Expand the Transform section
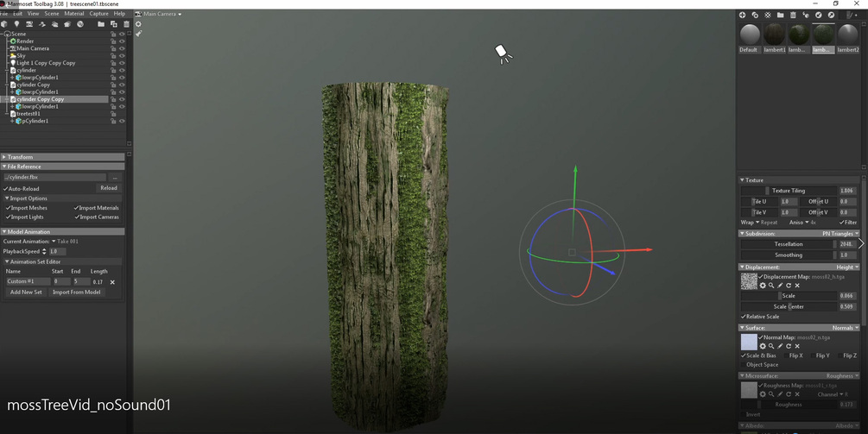Image resolution: width=868 pixels, height=434 pixels. pyautogui.click(x=62, y=157)
